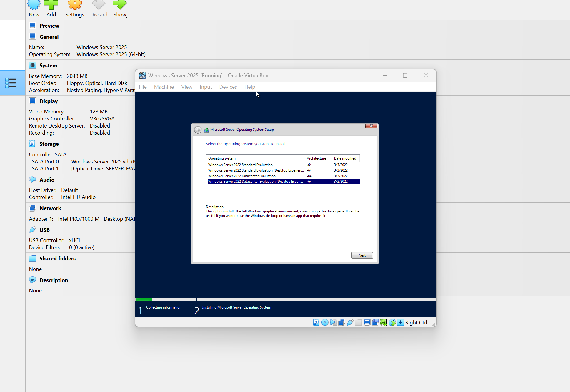Open the Show button dropdown arrow

126,17
